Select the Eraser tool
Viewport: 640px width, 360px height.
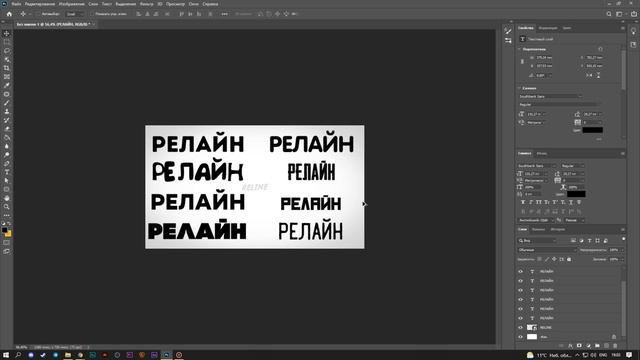point(7,129)
